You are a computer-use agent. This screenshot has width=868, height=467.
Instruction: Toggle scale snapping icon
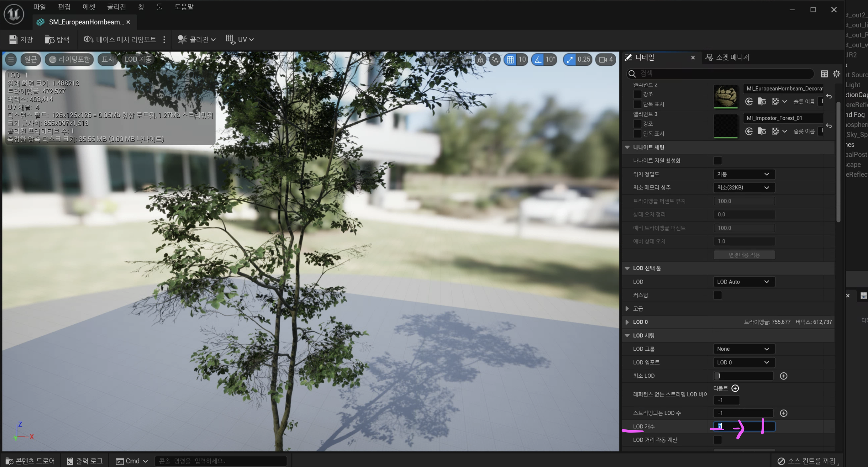tap(570, 60)
